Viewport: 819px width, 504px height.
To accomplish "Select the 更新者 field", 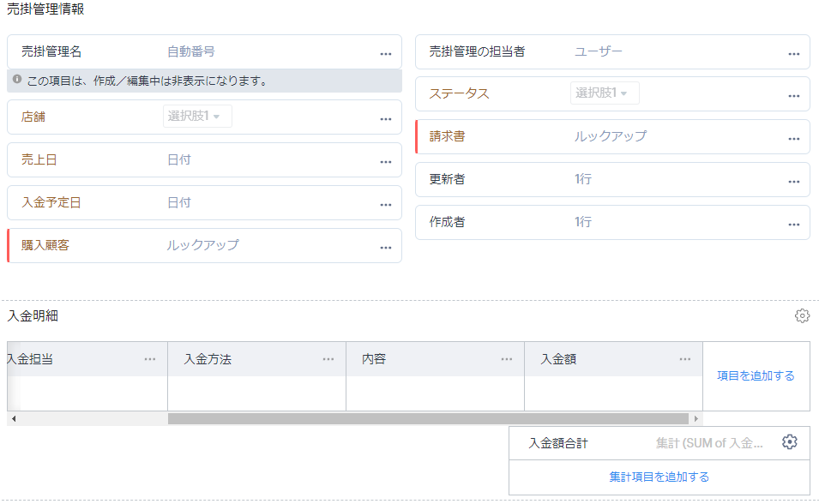I will [x=612, y=180].
